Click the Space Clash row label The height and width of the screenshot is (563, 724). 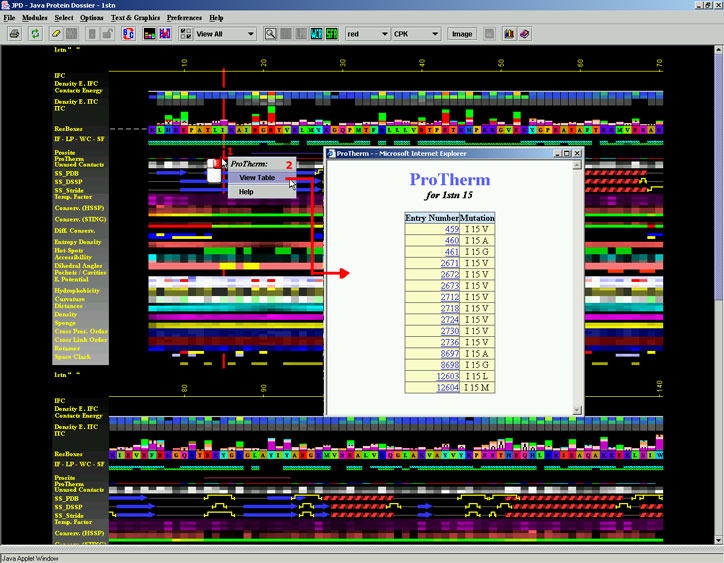click(72, 357)
